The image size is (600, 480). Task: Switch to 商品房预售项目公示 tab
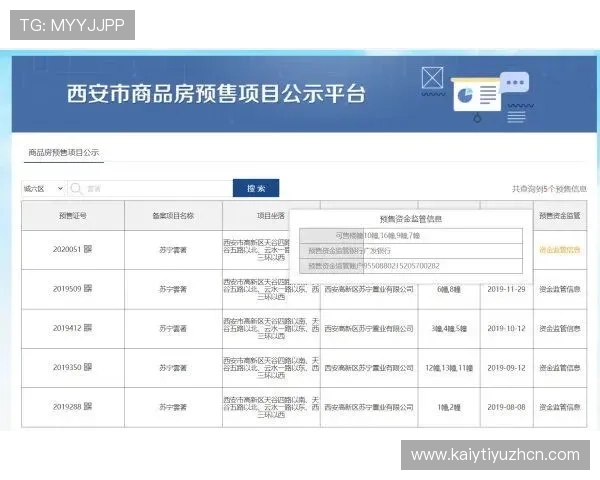click(64, 152)
